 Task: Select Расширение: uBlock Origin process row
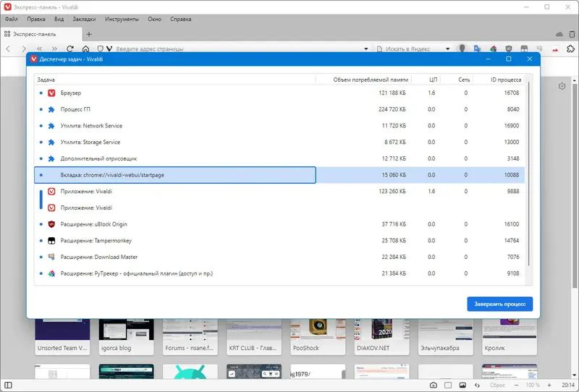(x=279, y=224)
